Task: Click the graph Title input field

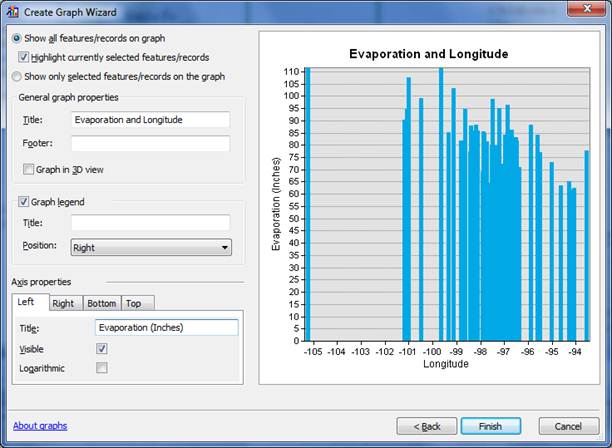Action: [x=150, y=120]
